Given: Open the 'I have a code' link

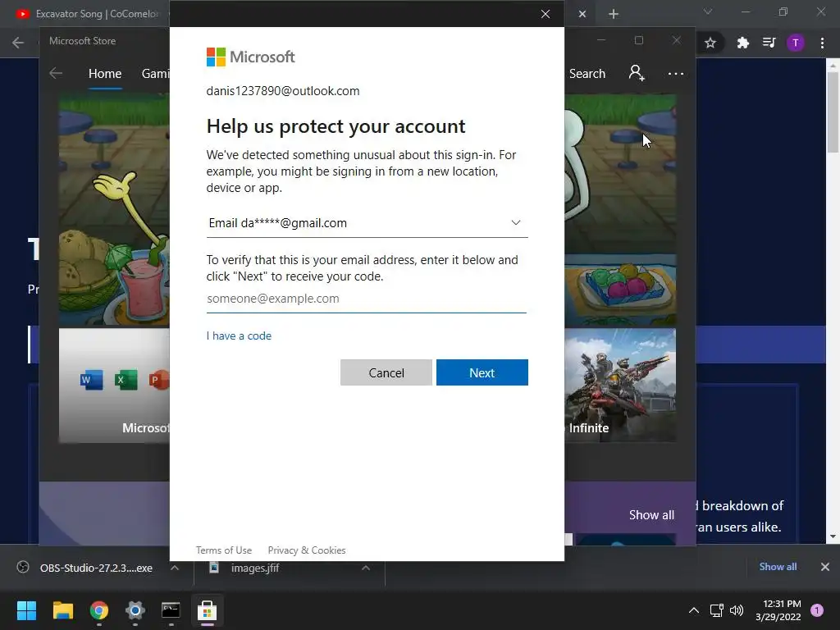Looking at the screenshot, I should [239, 336].
